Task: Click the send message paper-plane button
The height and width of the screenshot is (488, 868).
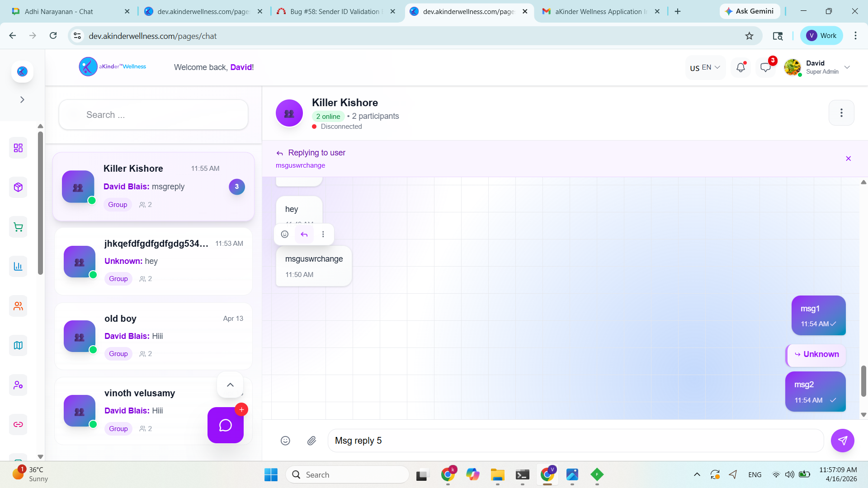Action: (x=842, y=441)
